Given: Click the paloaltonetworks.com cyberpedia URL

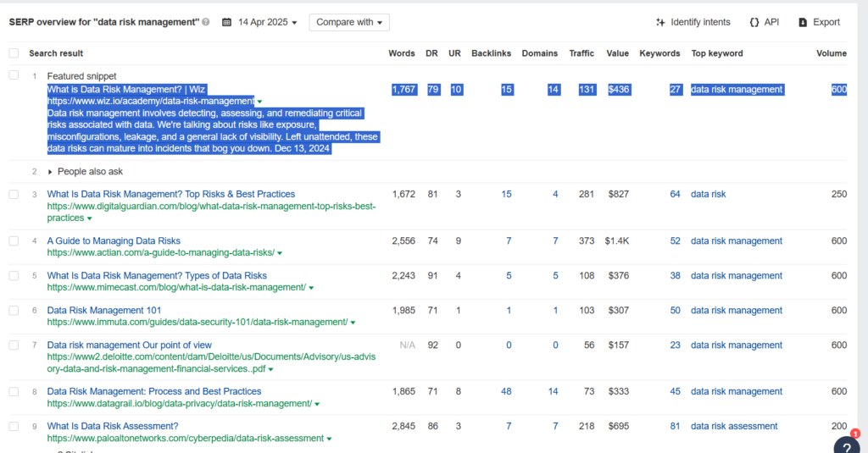Looking at the screenshot, I should coord(186,439).
